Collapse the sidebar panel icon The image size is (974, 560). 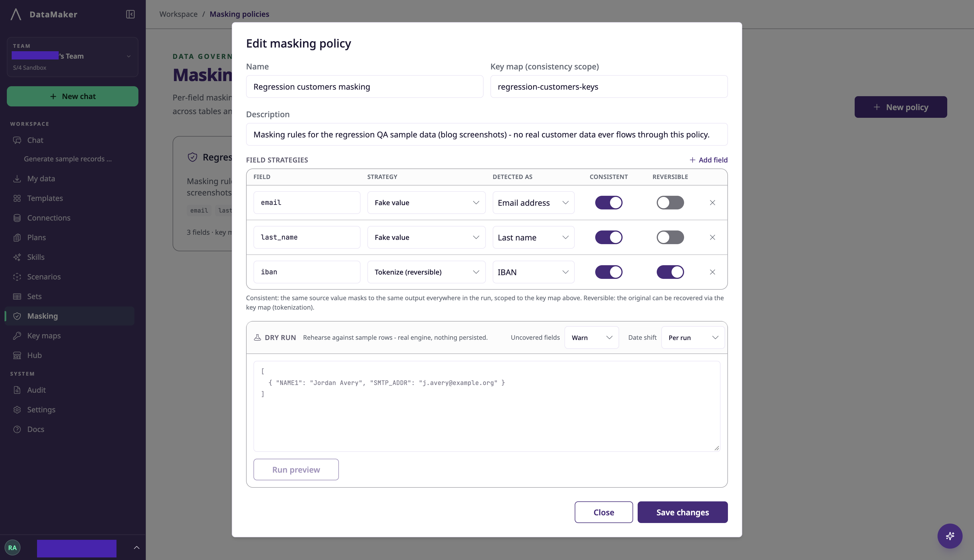(130, 14)
